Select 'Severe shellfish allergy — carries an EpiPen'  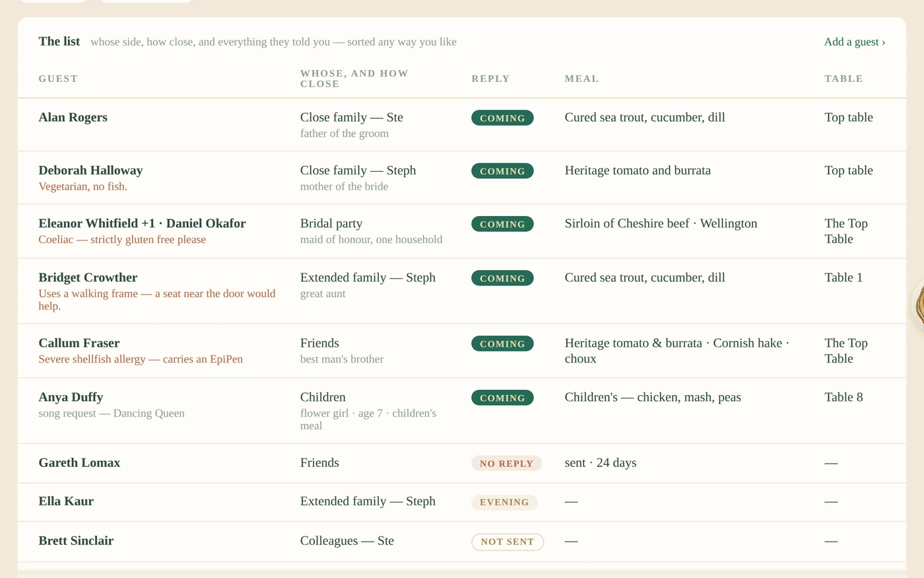click(141, 359)
